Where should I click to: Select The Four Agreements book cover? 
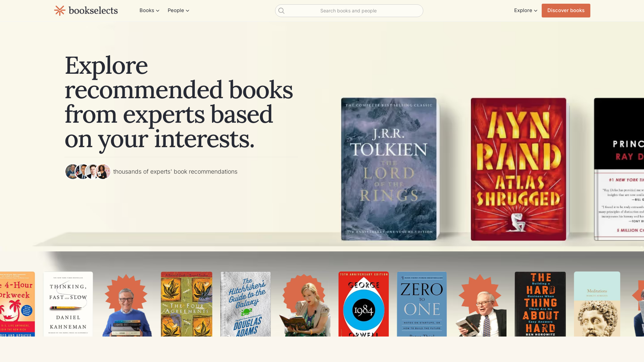pyautogui.click(x=186, y=304)
